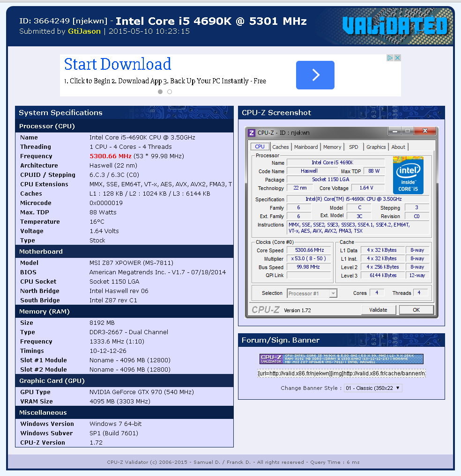Open the GtiJason submitter profile link

click(x=84, y=31)
